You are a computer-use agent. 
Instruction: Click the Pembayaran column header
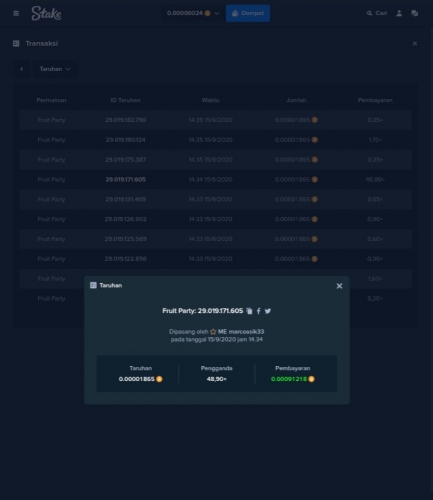[x=375, y=100]
